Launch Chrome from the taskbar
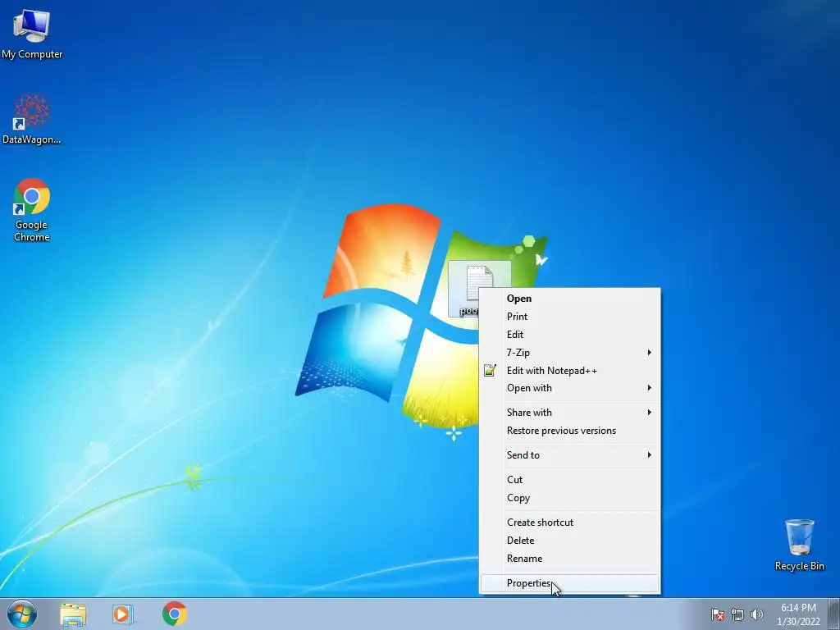Viewport: 840px width, 630px height. (x=175, y=614)
